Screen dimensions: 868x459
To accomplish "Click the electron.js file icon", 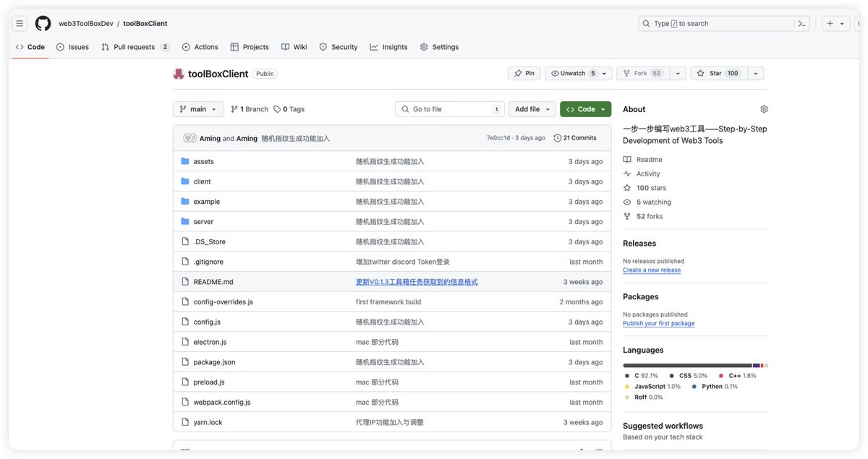I will 185,342.
